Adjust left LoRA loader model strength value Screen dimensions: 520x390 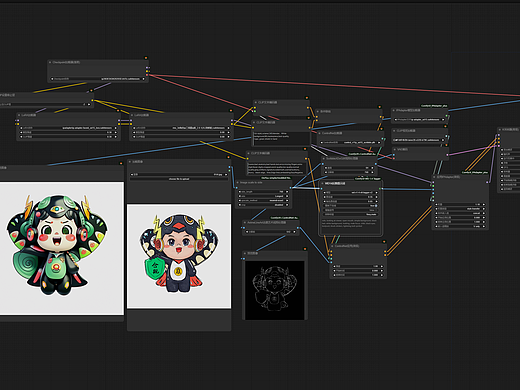point(68,132)
